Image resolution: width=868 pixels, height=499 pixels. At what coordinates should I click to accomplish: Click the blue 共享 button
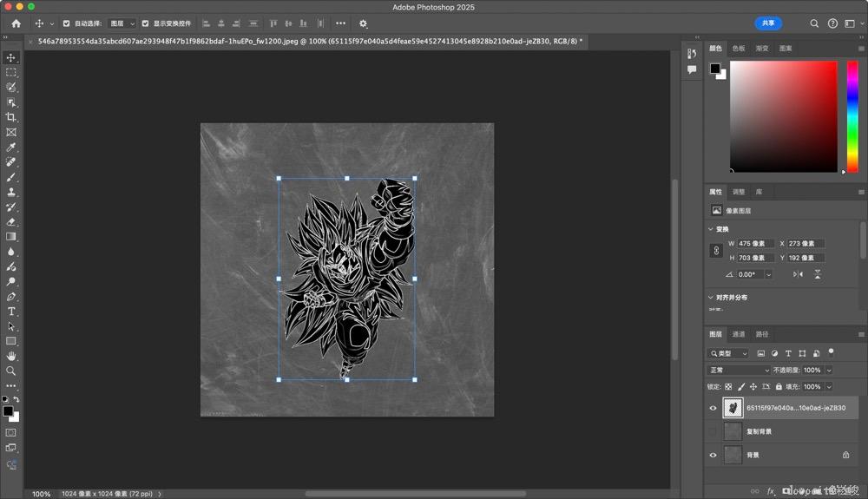click(768, 23)
